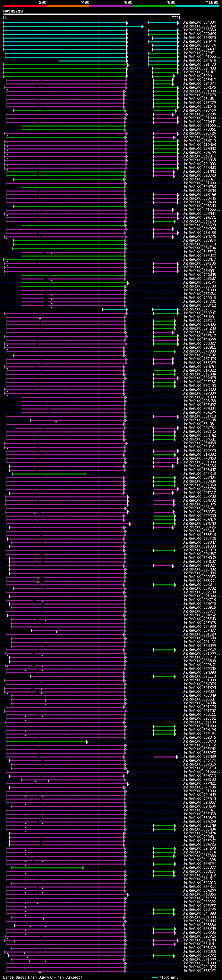Open UniRef100_B9ET24 hit

(x=199, y=133)
